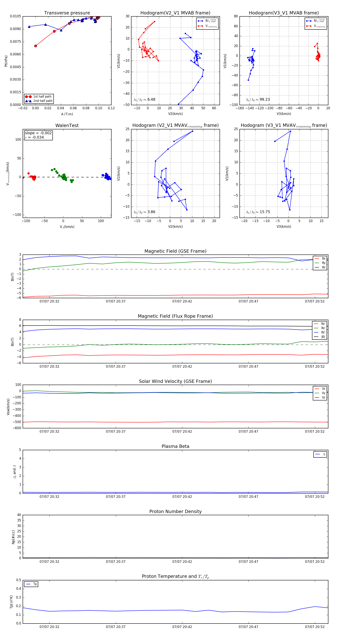The height and width of the screenshot is (644, 351).
Task: Click the 'Hodogram(V2_V1 MVAB frame)' title
Action: (x=175, y=13)
